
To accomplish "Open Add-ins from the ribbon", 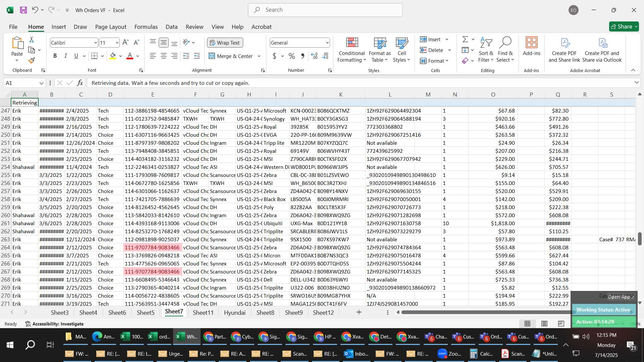I will click(x=532, y=46).
